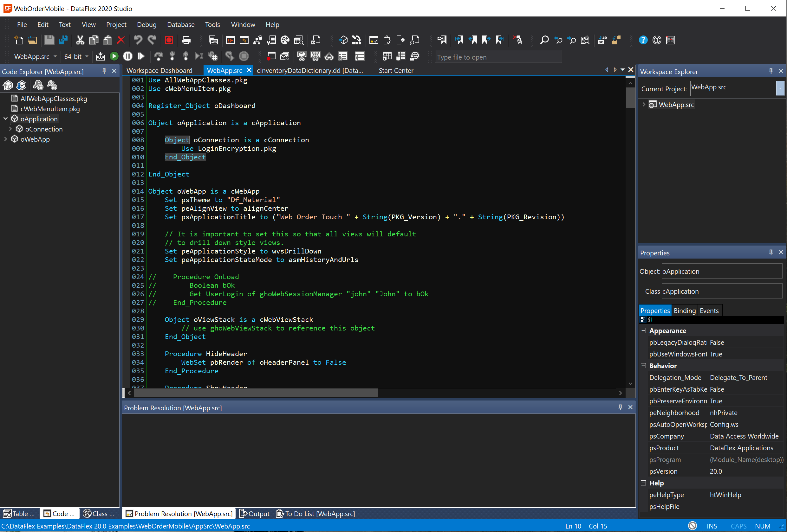The width and height of the screenshot is (787, 532).
Task: Click the Replace ab/ac icon
Action: (602, 40)
